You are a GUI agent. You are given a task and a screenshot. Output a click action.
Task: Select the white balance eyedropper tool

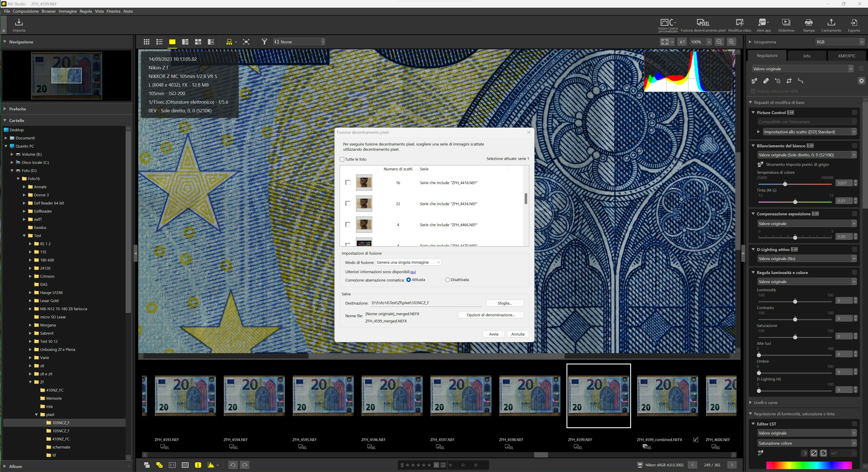point(754,81)
